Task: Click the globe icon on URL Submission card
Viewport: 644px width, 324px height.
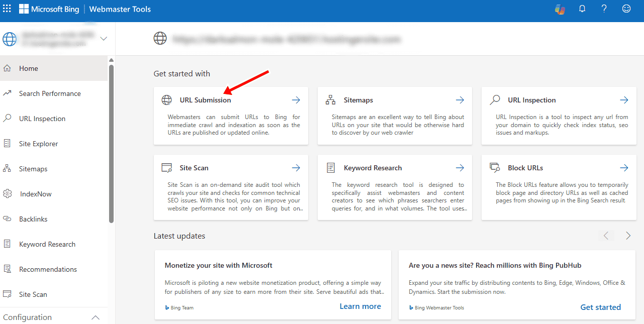Action: (x=166, y=100)
